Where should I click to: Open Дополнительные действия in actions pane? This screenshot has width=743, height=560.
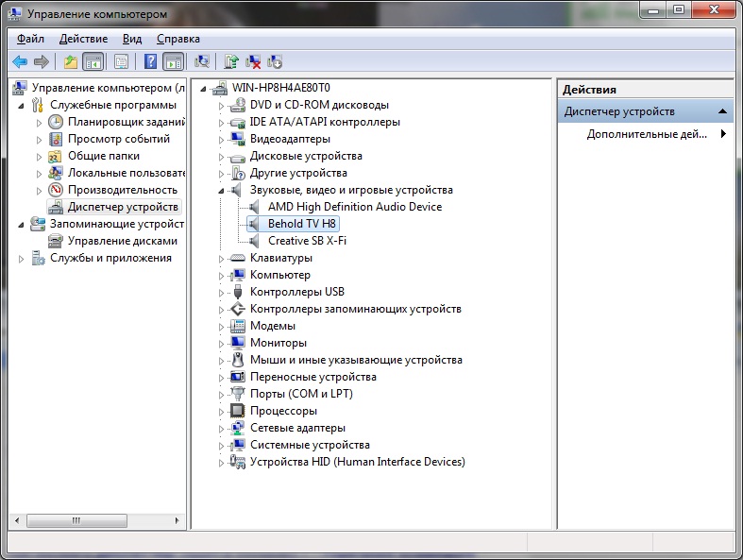[647, 134]
